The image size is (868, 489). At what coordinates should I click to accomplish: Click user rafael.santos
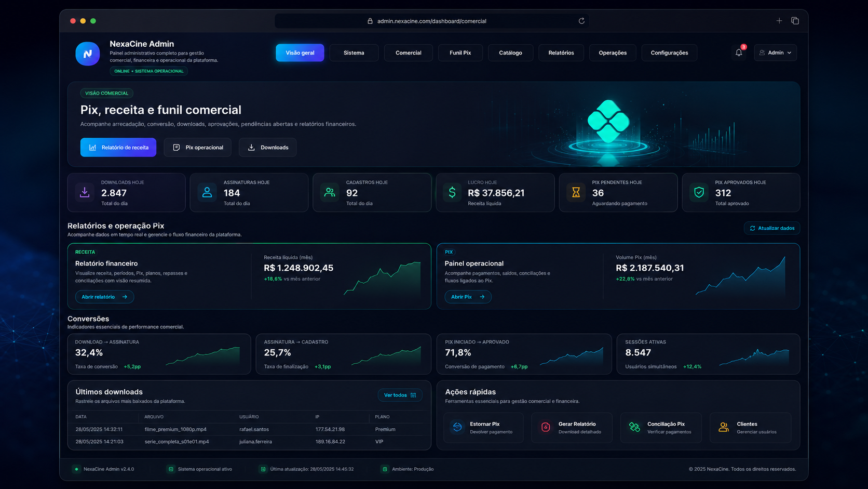point(254,430)
